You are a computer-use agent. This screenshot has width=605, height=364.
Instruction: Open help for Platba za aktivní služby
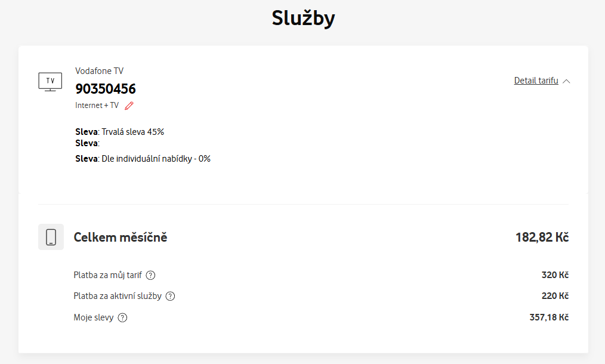click(170, 296)
